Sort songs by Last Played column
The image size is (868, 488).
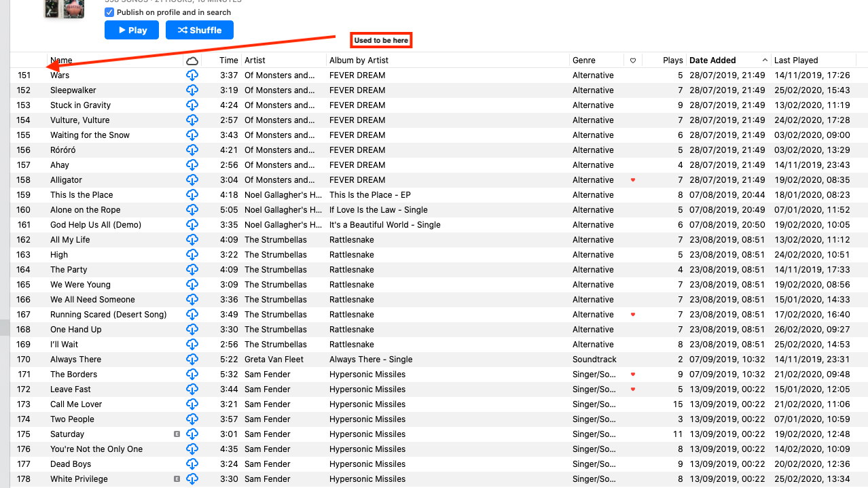(796, 60)
